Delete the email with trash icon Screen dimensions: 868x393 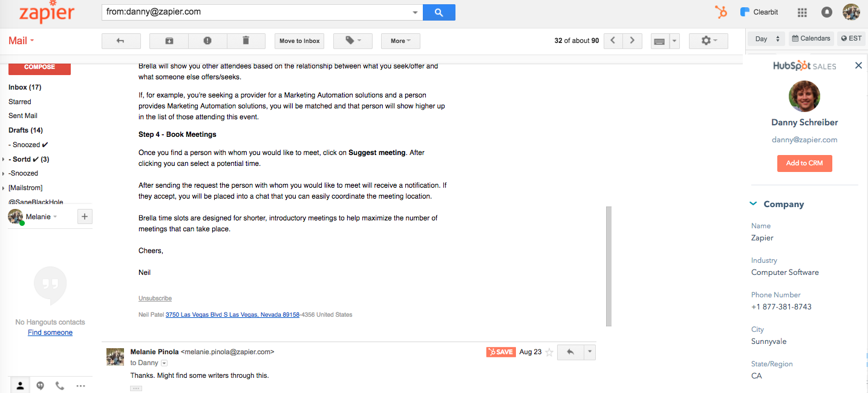(x=246, y=41)
